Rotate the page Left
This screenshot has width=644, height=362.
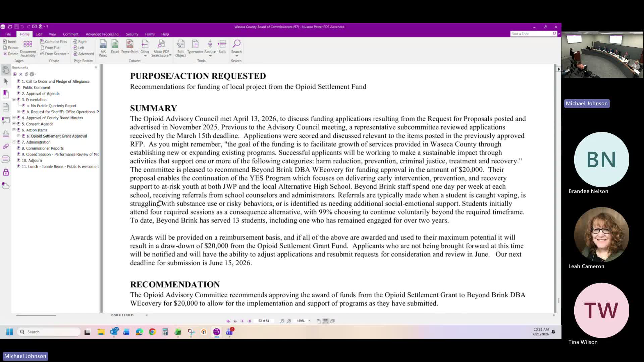click(x=79, y=48)
